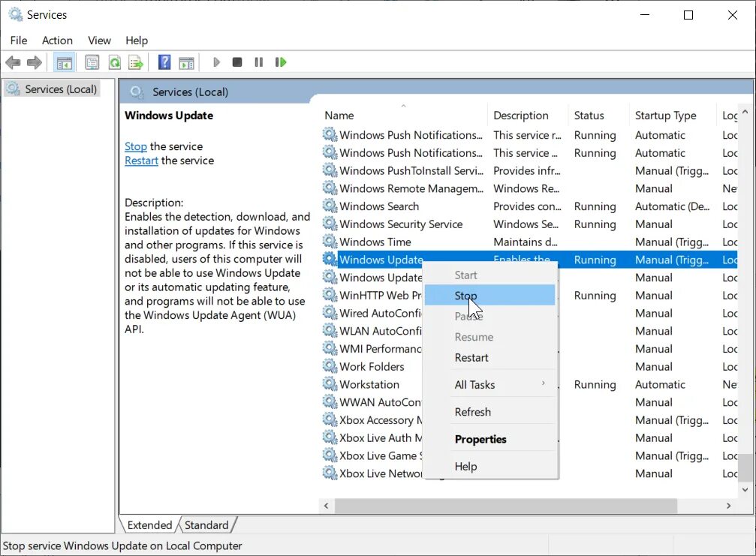Switch to the Standard tab
Viewport: 756px width, 556px height.
point(206,524)
